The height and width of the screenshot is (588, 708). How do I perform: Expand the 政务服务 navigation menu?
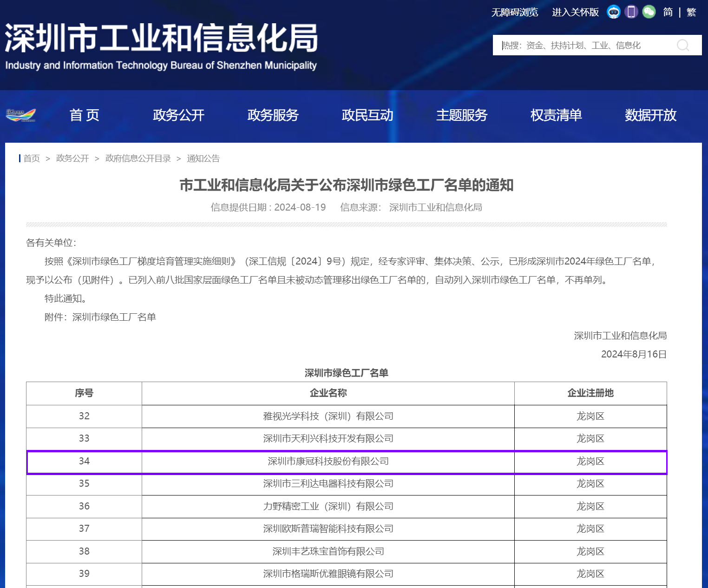point(273,115)
